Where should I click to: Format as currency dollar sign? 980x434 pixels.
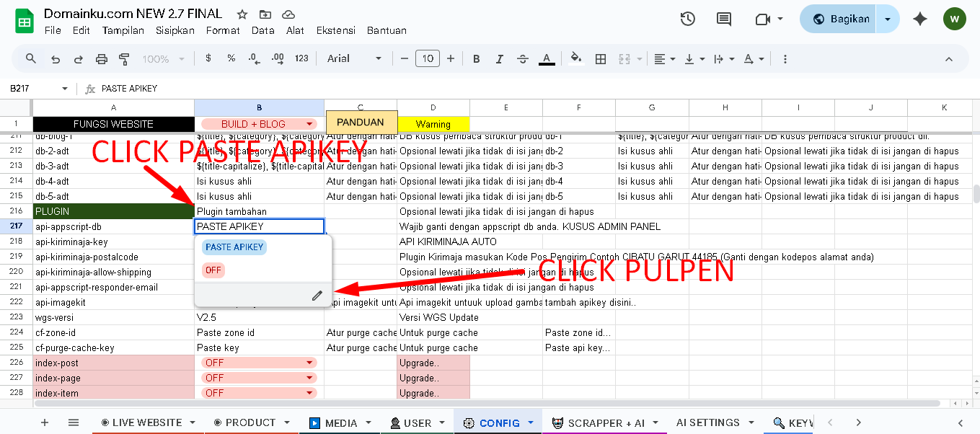[208, 58]
